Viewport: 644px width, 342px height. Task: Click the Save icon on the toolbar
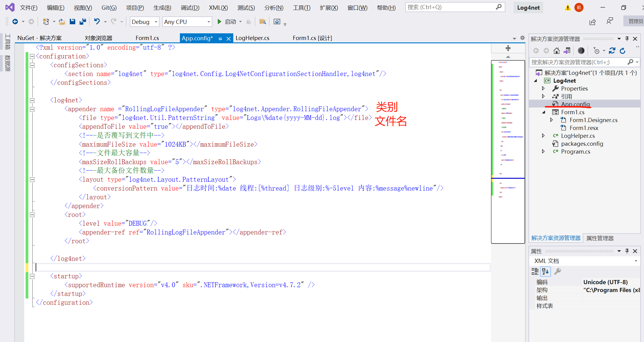pyautogui.click(x=72, y=22)
